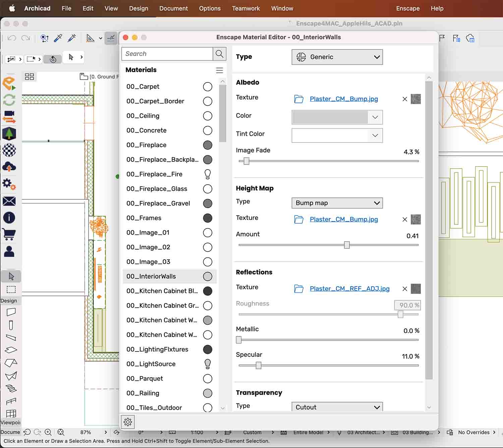
Task: Start rendering with the Enscape icon
Action: pyautogui.click(x=9, y=83)
